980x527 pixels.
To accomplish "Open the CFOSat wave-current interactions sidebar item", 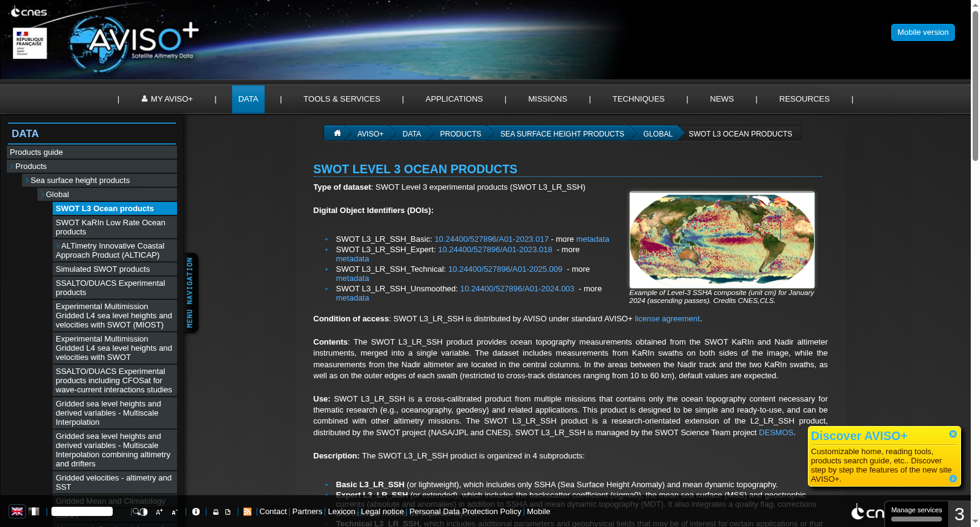I will tap(115, 381).
